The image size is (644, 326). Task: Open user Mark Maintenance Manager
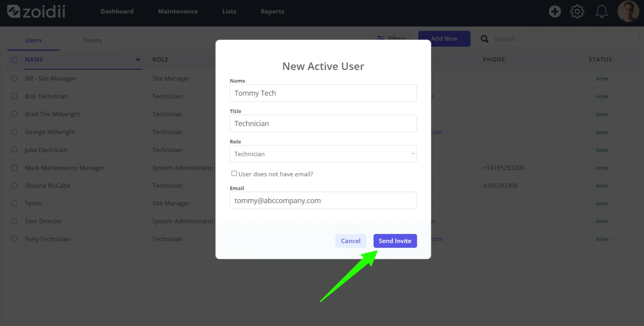(x=64, y=168)
